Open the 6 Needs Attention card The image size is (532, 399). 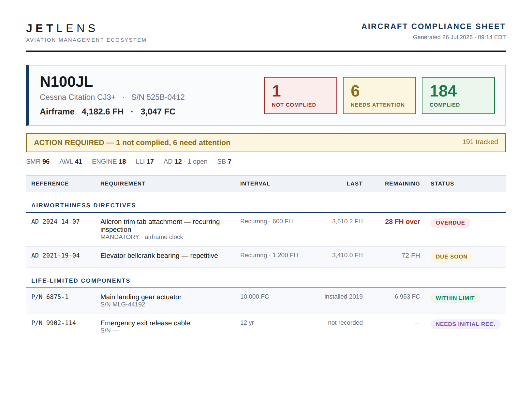click(379, 96)
